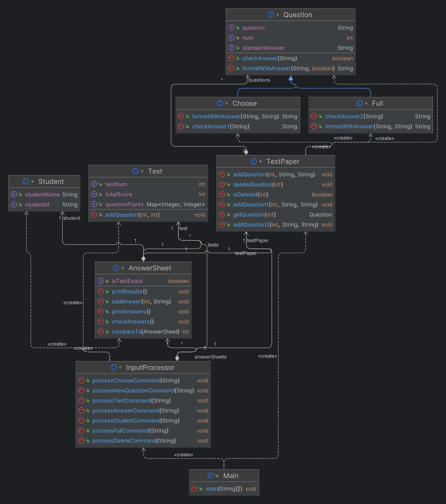The width and height of the screenshot is (446, 504).
Task: Select the Question class title
Action: pos(298,15)
